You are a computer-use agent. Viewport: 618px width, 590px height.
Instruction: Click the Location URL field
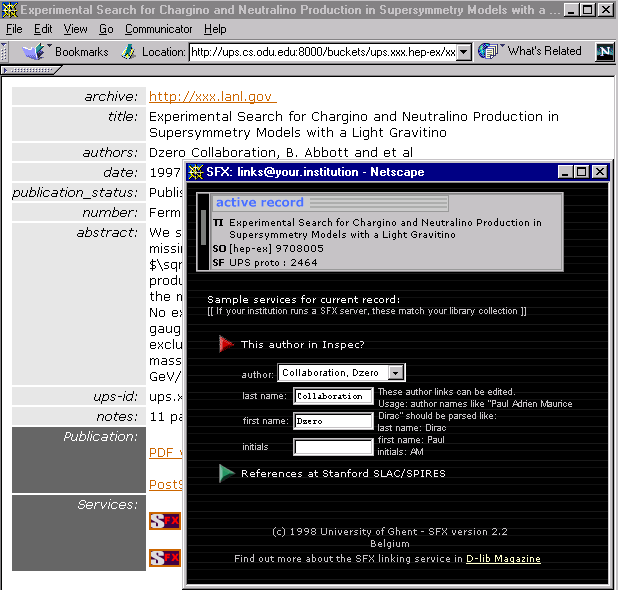point(323,52)
